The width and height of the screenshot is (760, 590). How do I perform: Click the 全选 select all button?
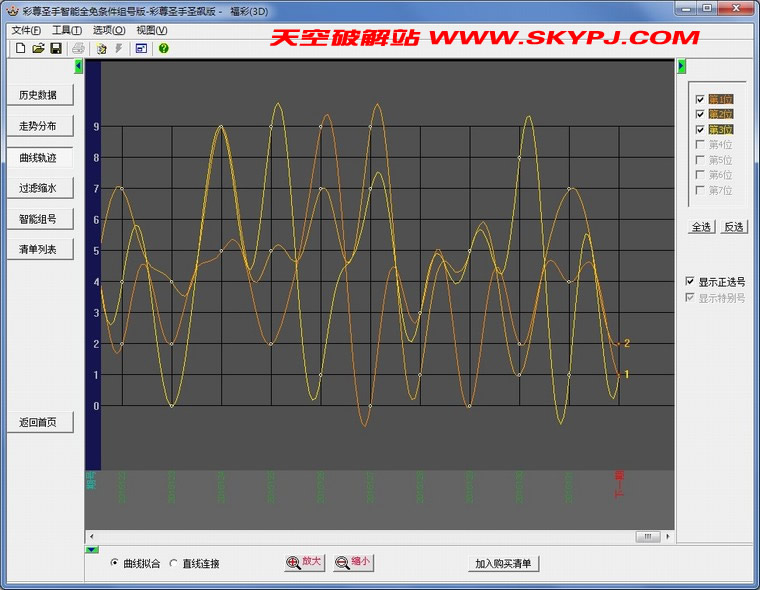(701, 227)
